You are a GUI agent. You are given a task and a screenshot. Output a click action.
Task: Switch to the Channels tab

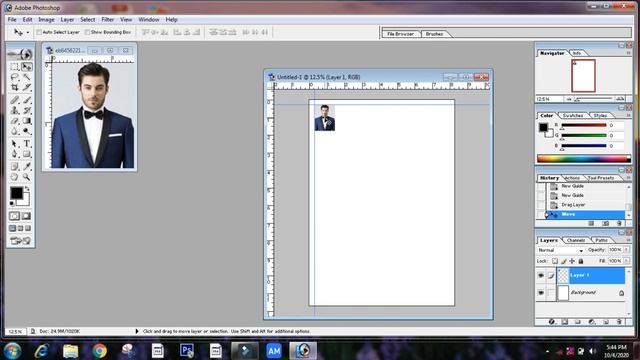(576, 240)
